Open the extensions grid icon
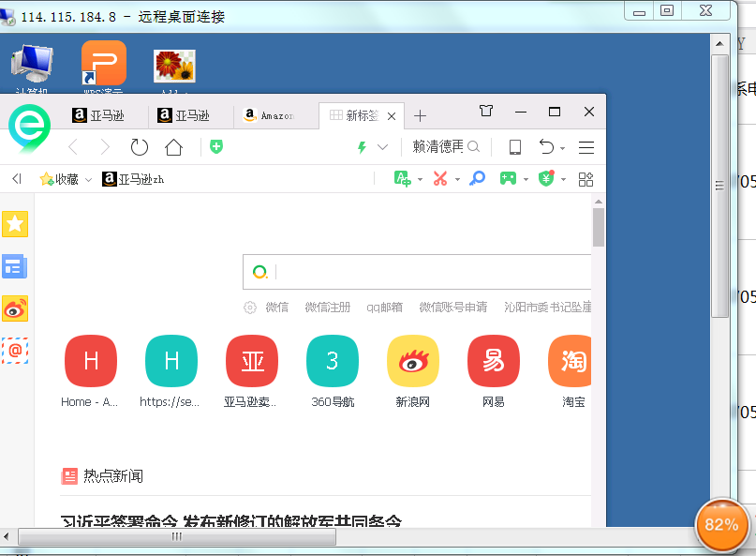Viewport: 756px width, 556px height. [586, 179]
